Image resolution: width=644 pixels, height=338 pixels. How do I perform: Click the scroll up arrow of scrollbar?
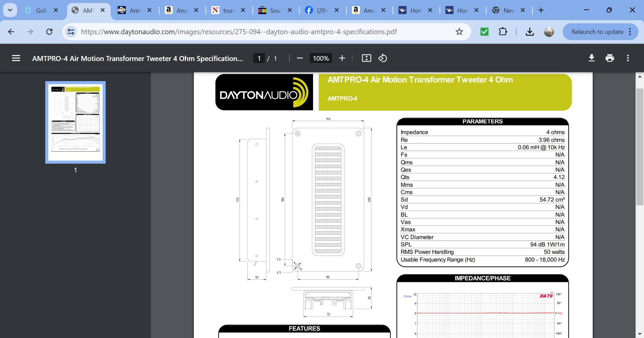[640, 77]
